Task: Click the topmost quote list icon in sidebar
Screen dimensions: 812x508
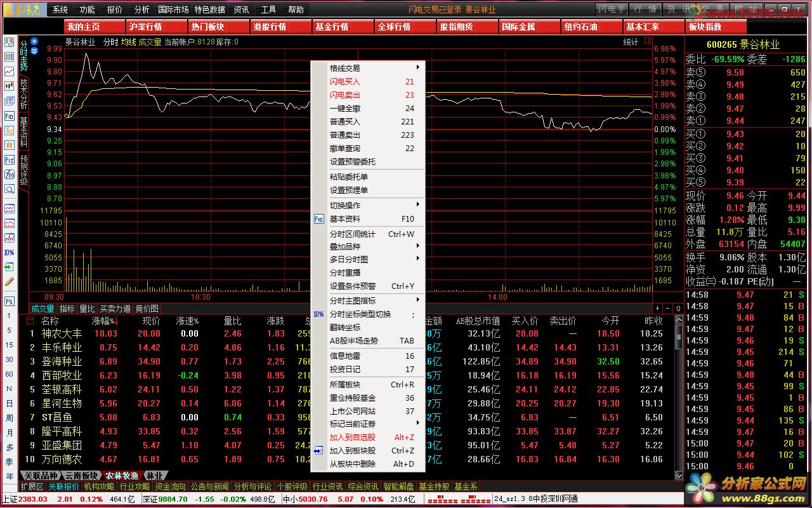Action: 10,43
